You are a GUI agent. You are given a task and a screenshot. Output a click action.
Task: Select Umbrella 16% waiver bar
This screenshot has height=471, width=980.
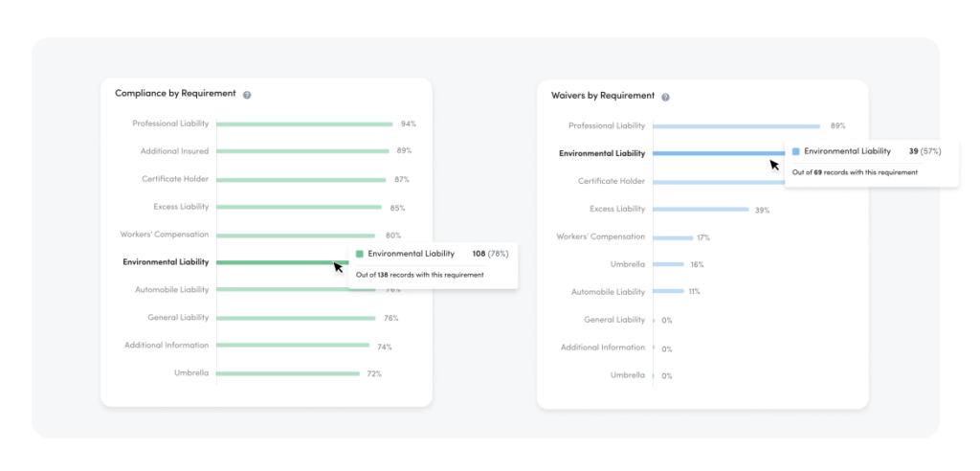(668, 264)
